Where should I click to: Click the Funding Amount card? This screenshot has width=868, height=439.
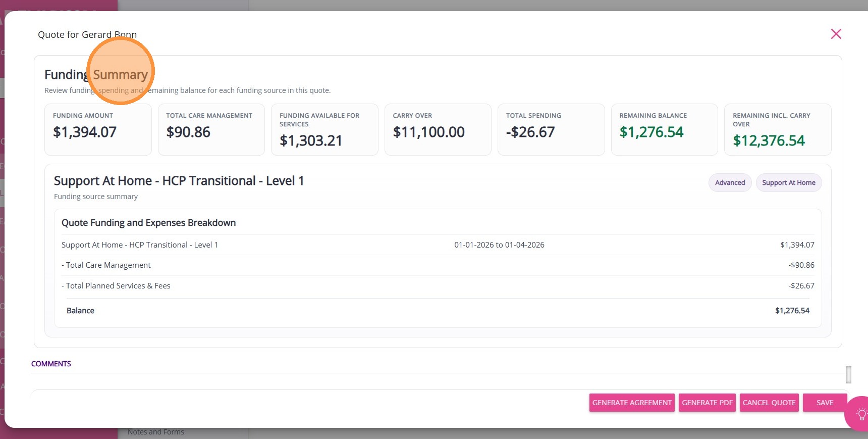pos(98,129)
